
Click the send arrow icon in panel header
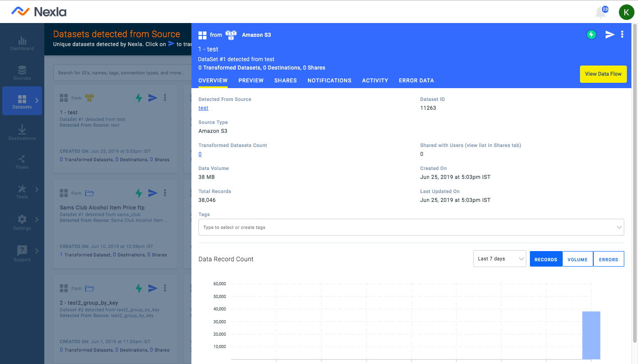(x=610, y=35)
